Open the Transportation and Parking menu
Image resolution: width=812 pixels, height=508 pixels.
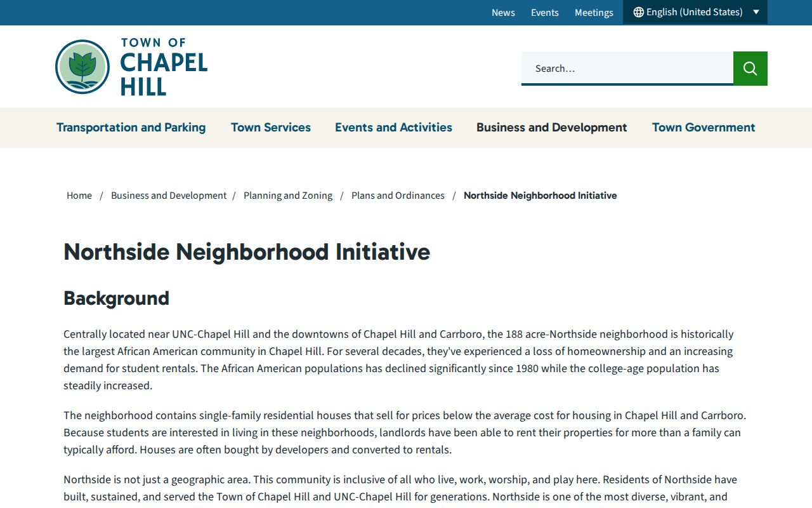(131, 128)
